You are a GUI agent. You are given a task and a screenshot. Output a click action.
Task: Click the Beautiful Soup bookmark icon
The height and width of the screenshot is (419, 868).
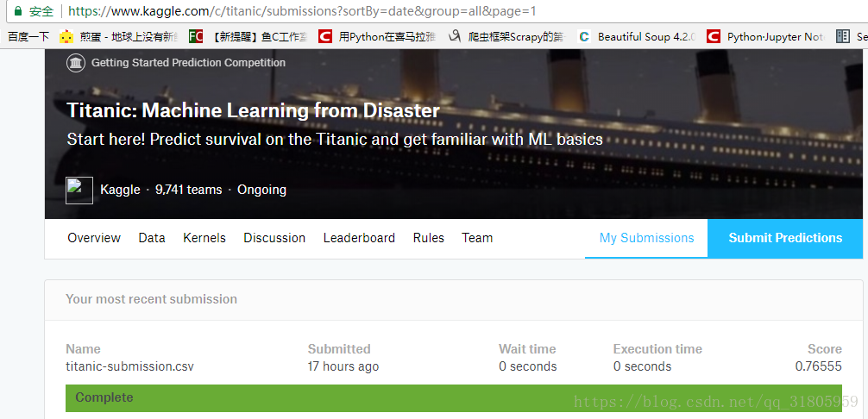584,37
